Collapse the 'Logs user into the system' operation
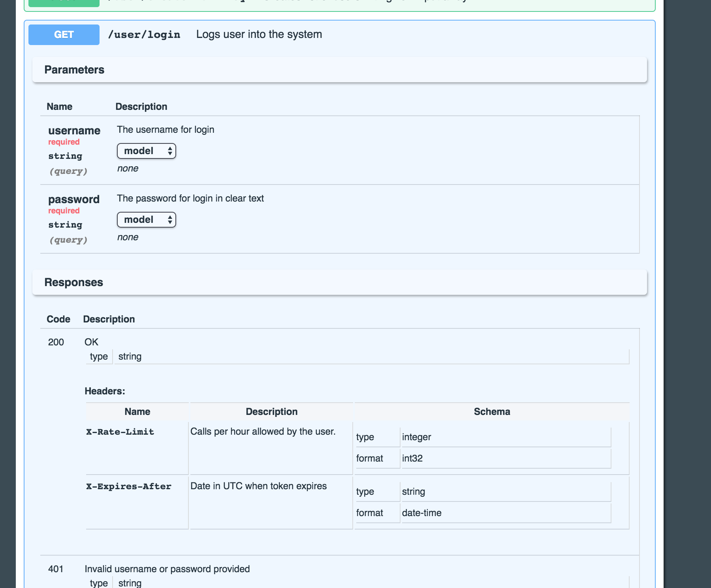 point(259,34)
